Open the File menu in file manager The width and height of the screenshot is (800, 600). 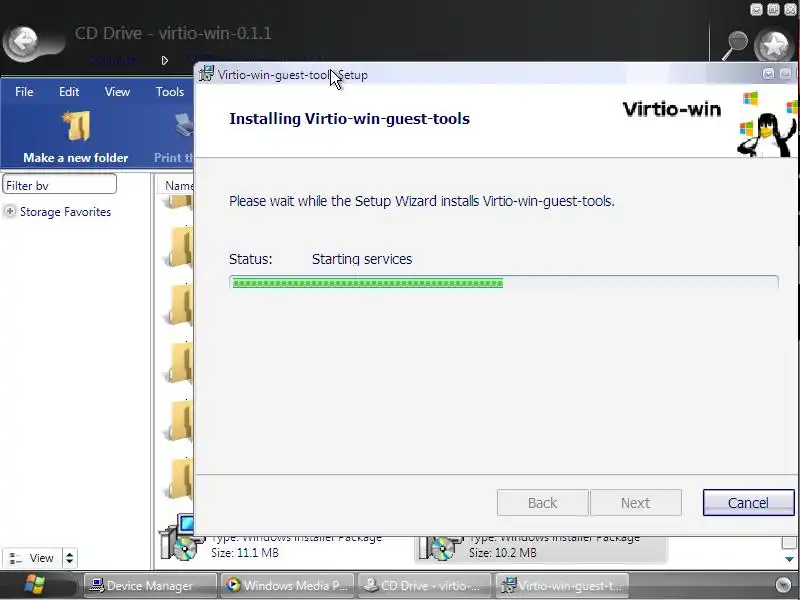24,92
